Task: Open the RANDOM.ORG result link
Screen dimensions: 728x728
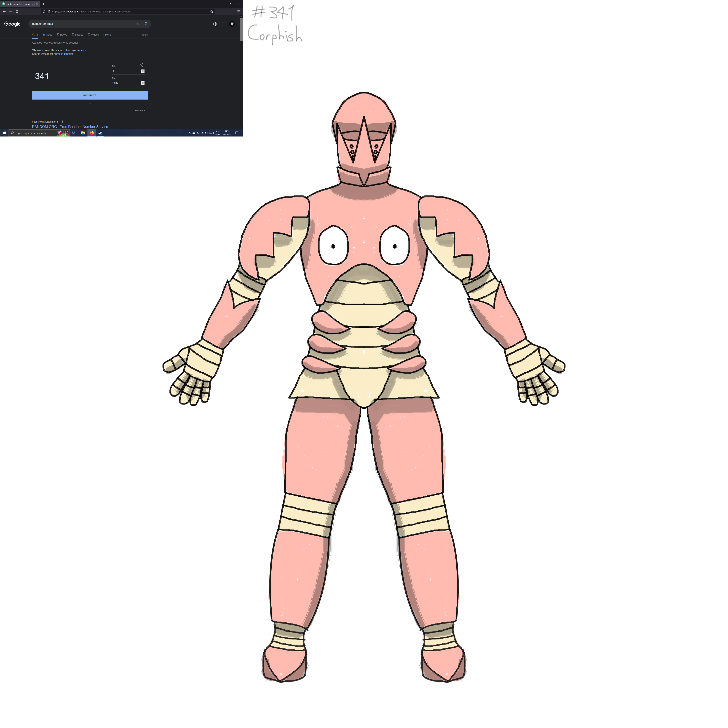Action: pyautogui.click(x=70, y=127)
